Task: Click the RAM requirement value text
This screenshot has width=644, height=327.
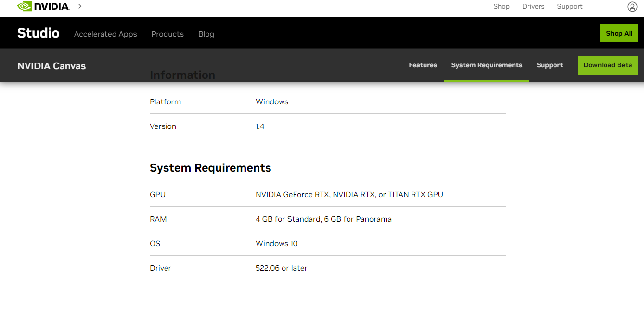Action: (323, 219)
